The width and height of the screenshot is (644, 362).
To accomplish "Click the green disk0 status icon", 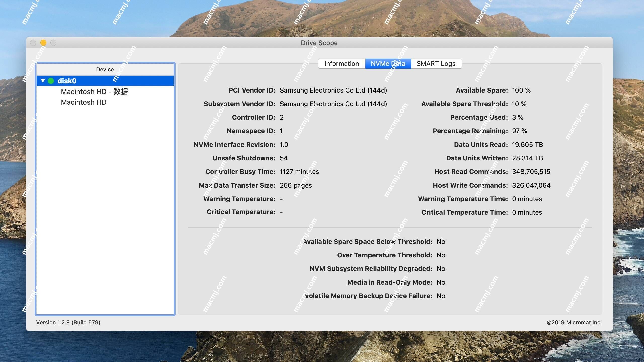I will point(50,81).
